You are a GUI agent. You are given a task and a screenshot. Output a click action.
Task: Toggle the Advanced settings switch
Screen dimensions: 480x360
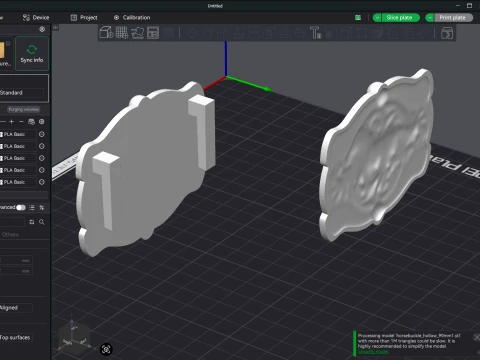[x=21, y=207]
